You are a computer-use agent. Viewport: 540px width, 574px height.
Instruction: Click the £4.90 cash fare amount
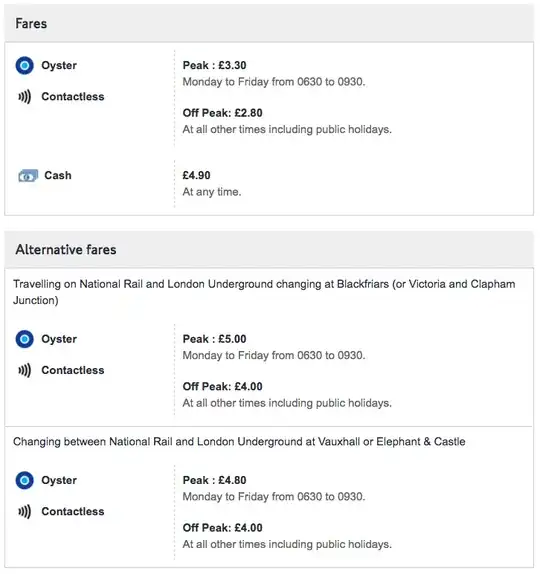(197, 175)
